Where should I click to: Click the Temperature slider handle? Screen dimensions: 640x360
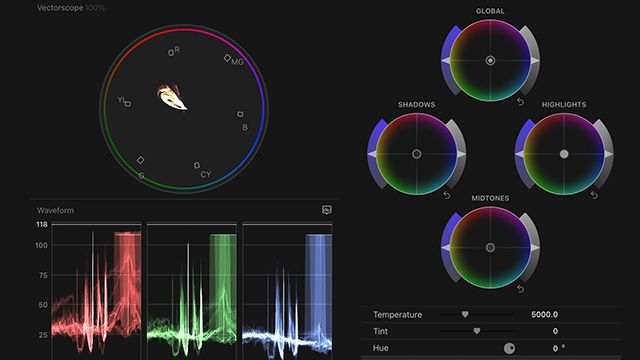(465, 314)
